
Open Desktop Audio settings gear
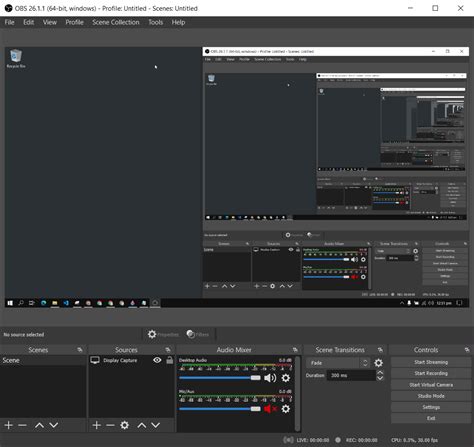click(x=286, y=378)
